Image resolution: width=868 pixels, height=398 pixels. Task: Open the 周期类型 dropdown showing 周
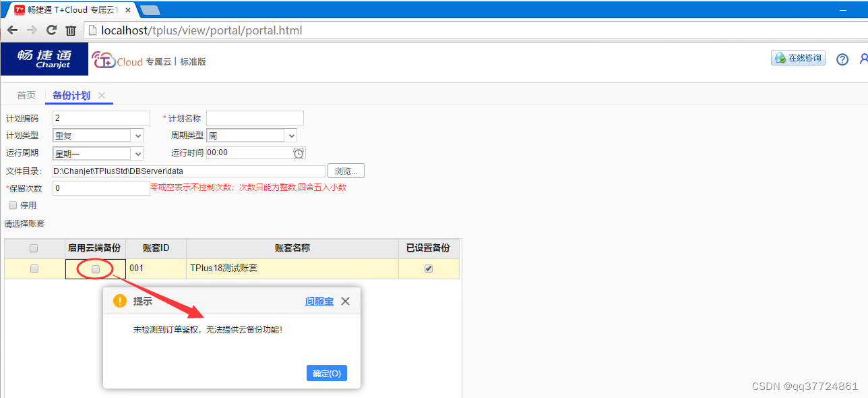(290, 135)
